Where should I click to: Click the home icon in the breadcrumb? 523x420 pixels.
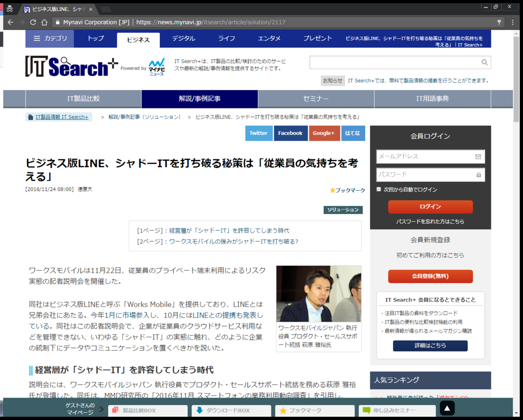point(30,117)
